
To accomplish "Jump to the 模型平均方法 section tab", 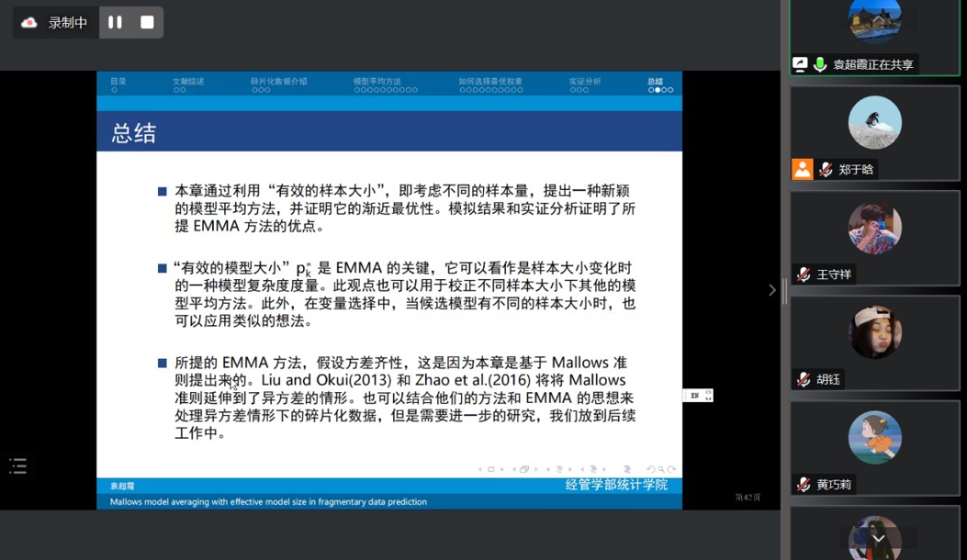I will click(377, 82).
